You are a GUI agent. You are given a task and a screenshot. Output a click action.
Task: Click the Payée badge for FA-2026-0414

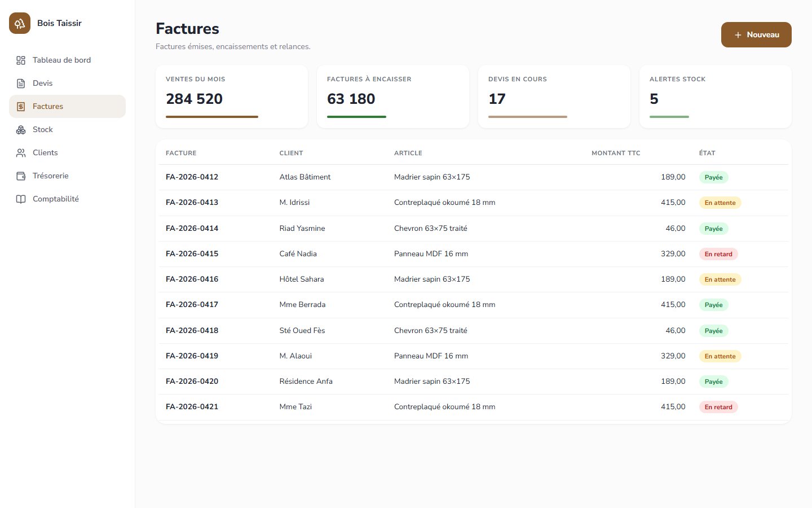[714, 229]
